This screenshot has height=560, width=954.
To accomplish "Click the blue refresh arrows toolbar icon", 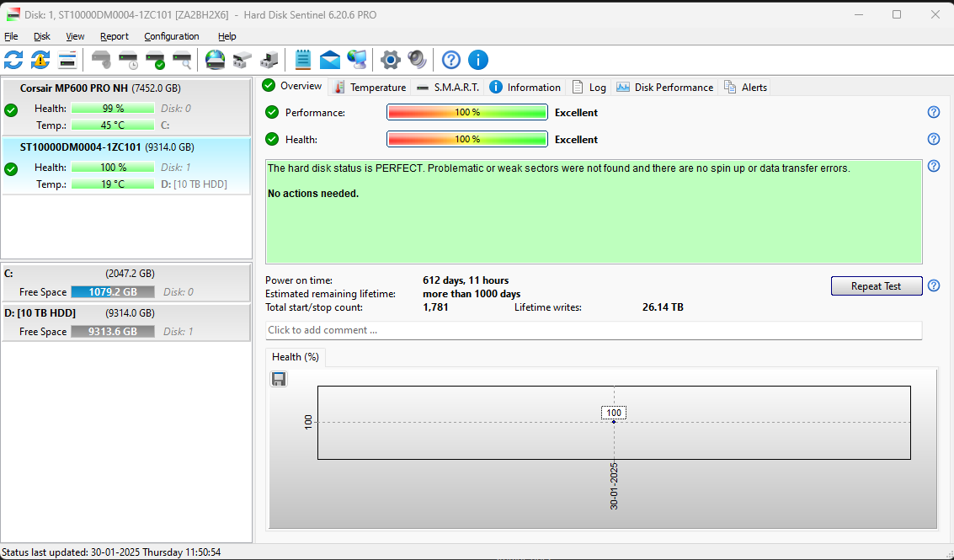I will click(13, 60).
